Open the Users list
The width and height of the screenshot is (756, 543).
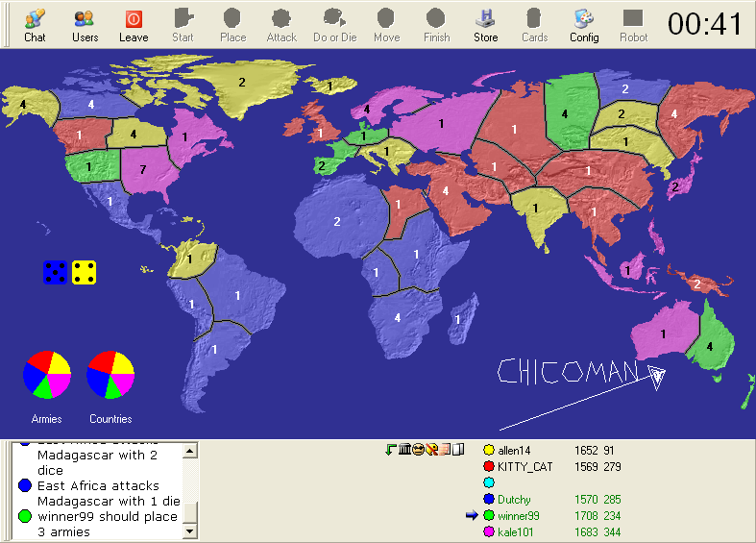(85, 26)
